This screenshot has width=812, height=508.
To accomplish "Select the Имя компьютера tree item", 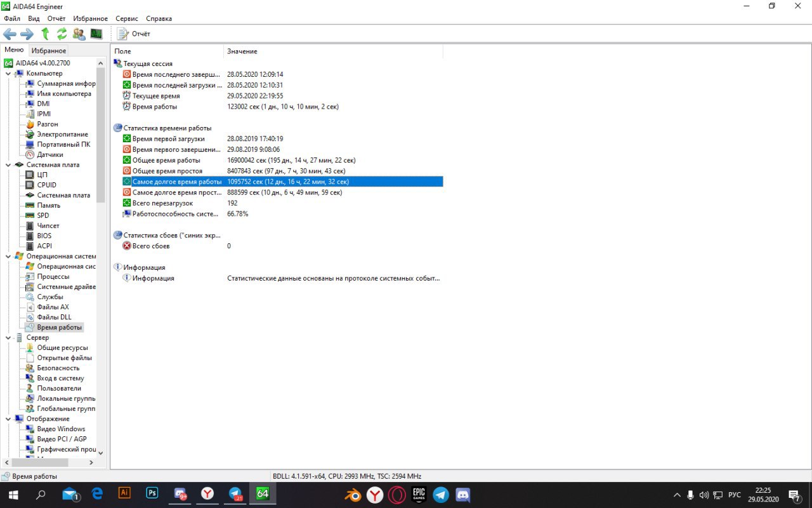I will pyautogui.click(x=58, y=94).
